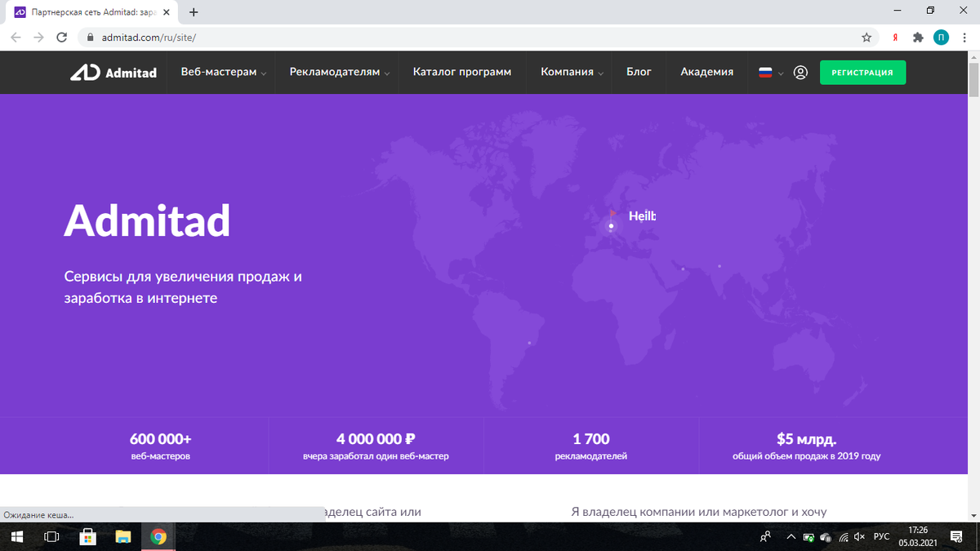The height and width of the screenshot is (551, 980).
Task: Click the flag marker on the map
Action: (612, 215)
